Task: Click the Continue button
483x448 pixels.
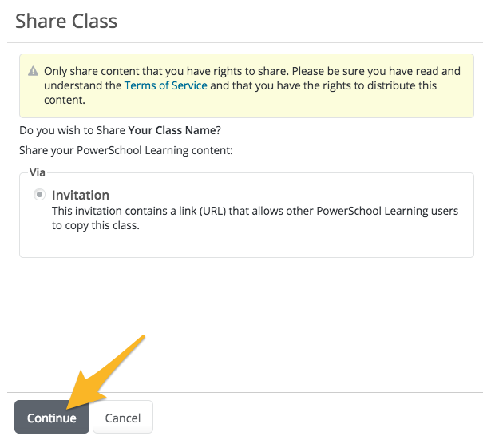Action: coord(52,417)
